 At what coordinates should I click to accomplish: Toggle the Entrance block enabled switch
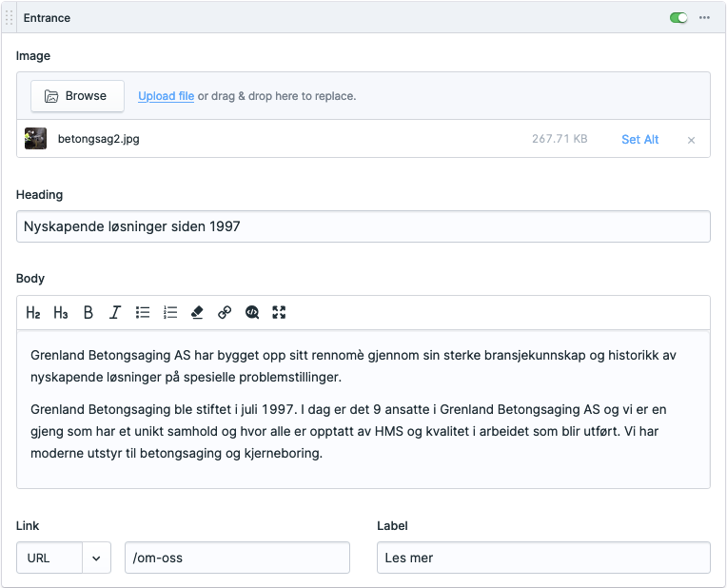coord(678,18)
